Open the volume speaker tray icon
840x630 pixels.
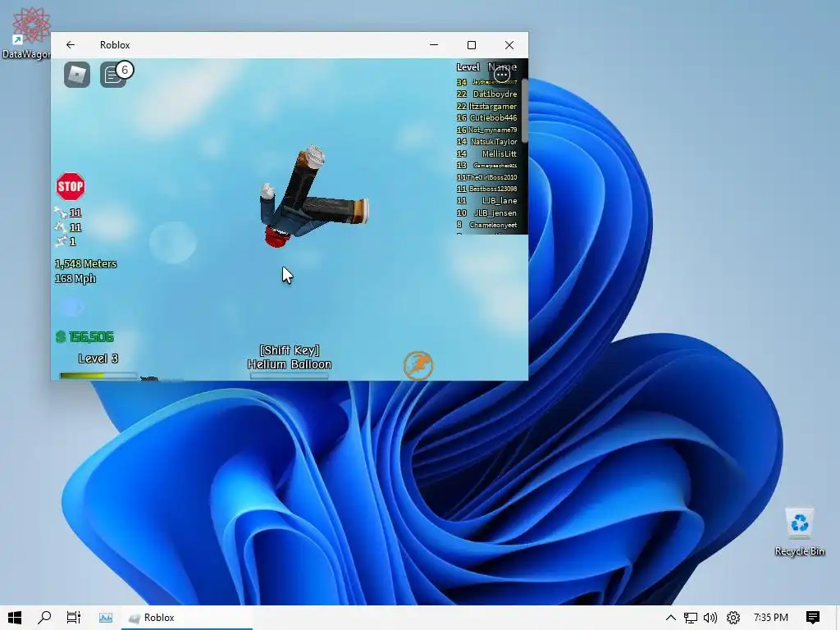point(710,618)
